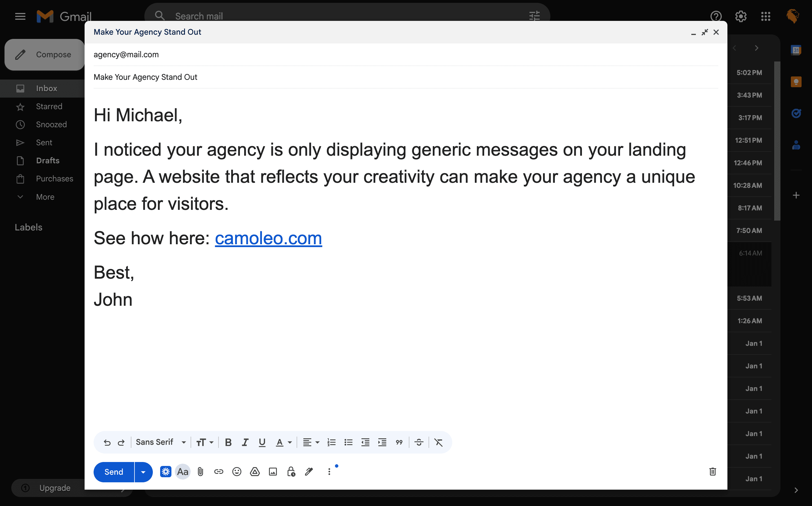Toggle bold formatting

point(228,442)
